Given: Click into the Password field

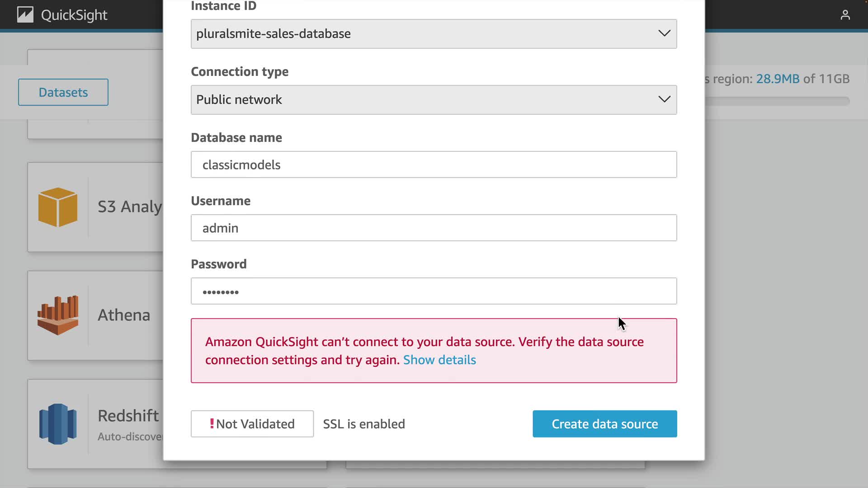Looking at the screenshot, I should 434,291.
